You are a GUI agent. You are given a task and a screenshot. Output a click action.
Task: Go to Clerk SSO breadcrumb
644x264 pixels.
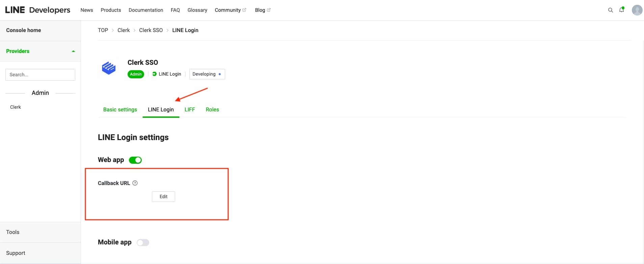151,30
